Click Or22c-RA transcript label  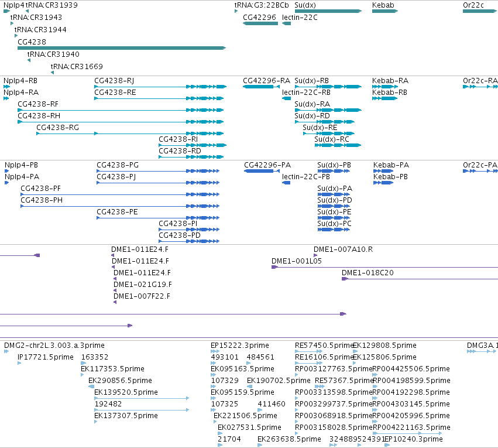click(480, 81)
